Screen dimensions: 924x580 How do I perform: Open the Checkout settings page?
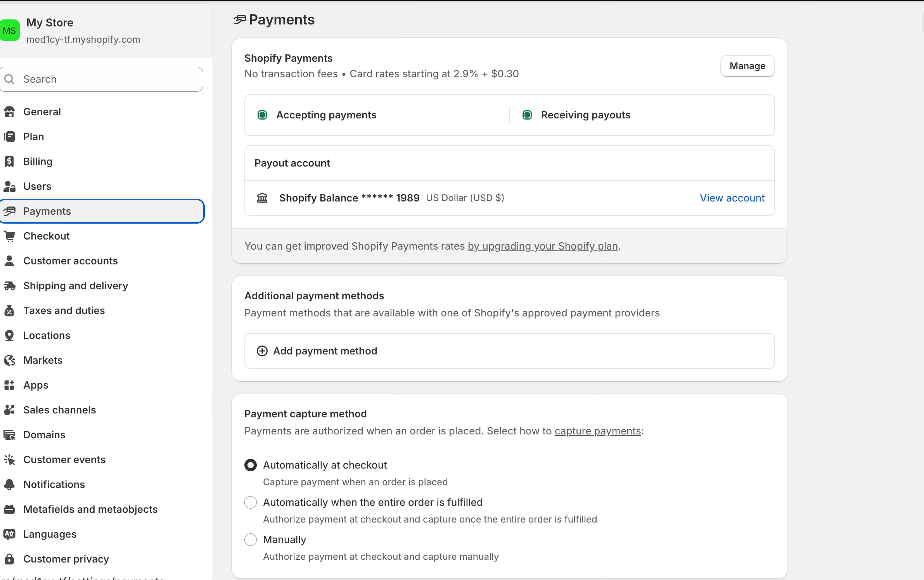click(x=47, y=236)
